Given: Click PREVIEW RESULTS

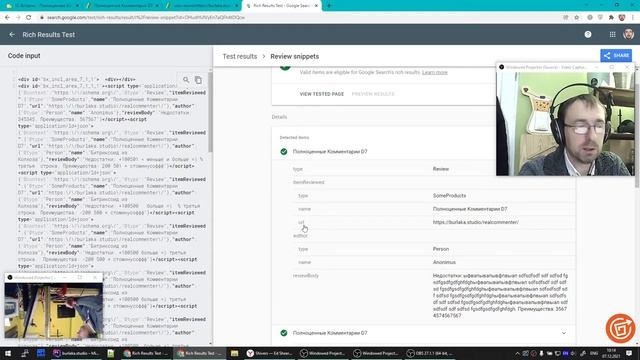Looking at the screenshot, I should 373,94.
